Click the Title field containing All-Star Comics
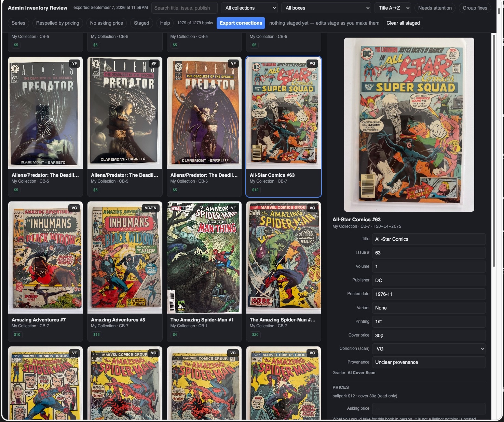Screen dimensions: 504x422 point(429,239)
